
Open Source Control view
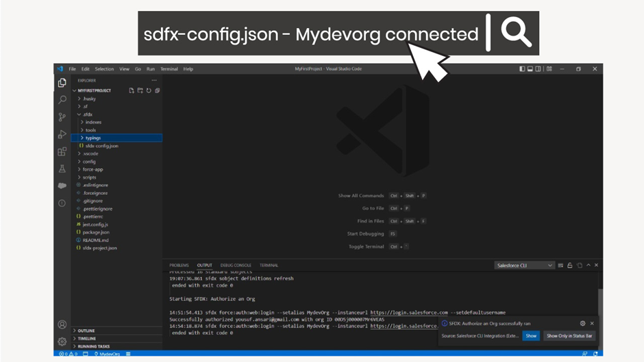(x=62, y=117)
